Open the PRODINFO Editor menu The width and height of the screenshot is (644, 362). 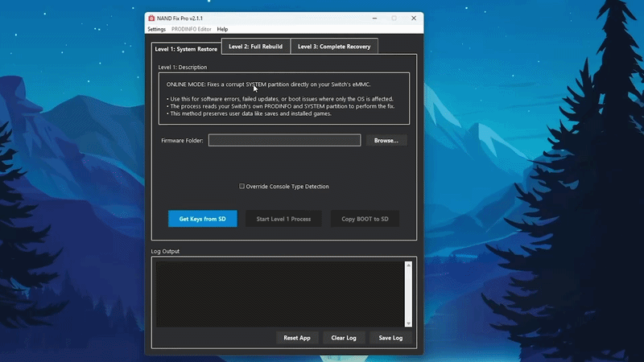point(191,29)
